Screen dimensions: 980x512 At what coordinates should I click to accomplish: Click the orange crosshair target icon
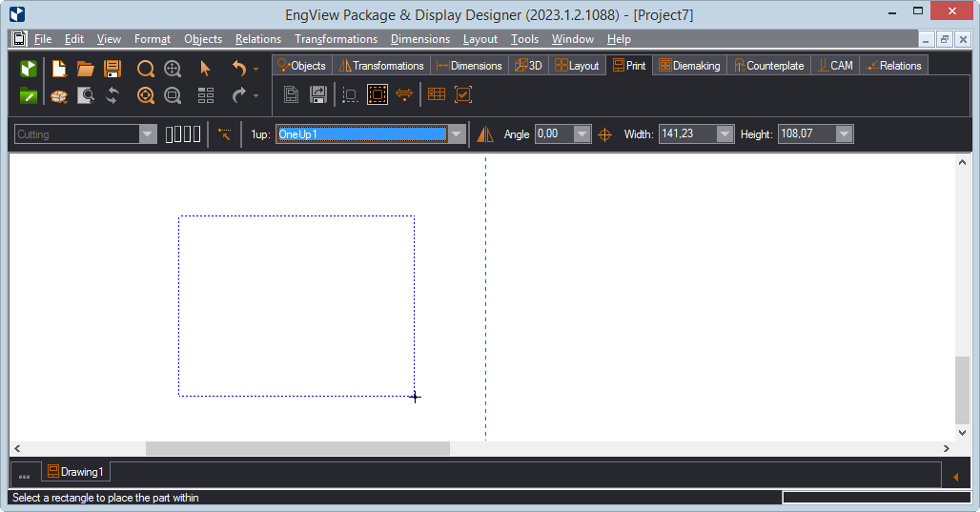tap(604, 134)
